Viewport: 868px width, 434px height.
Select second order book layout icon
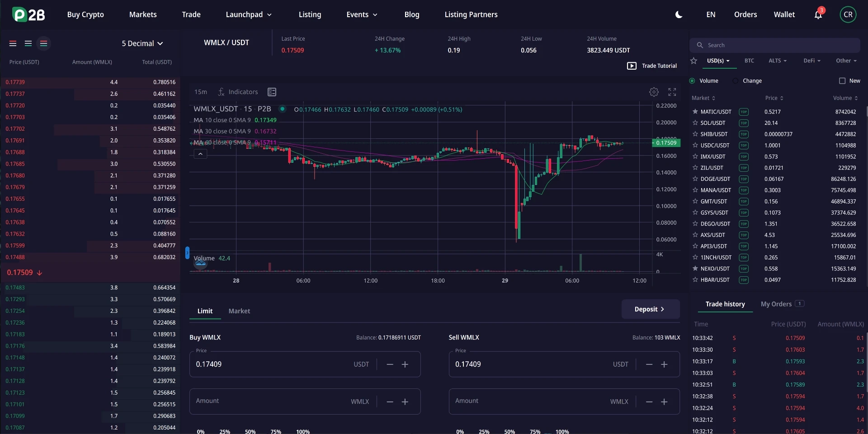28,43
